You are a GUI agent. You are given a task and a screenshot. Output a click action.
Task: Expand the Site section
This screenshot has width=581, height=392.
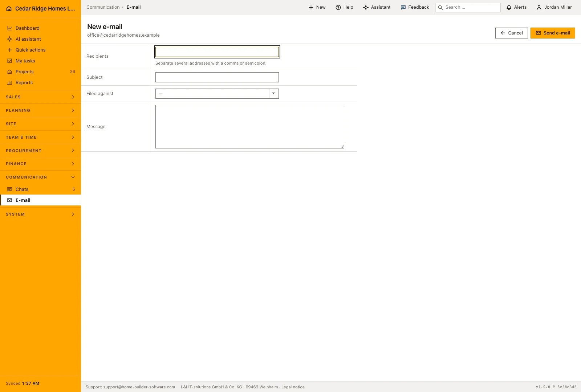(40, 124)
